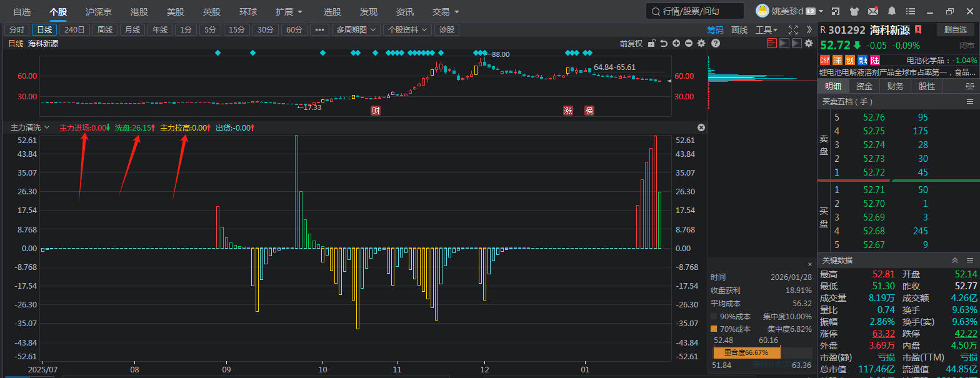Zoom in chart with plus icon
The height and width of the screenshot is (378, 980).
pyautogui.click(x=676, y=43)
